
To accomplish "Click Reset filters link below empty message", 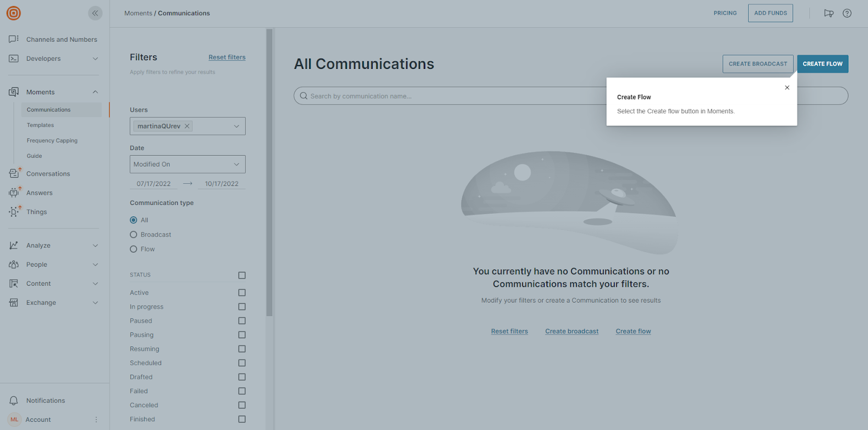I will (x=509, y=331).
